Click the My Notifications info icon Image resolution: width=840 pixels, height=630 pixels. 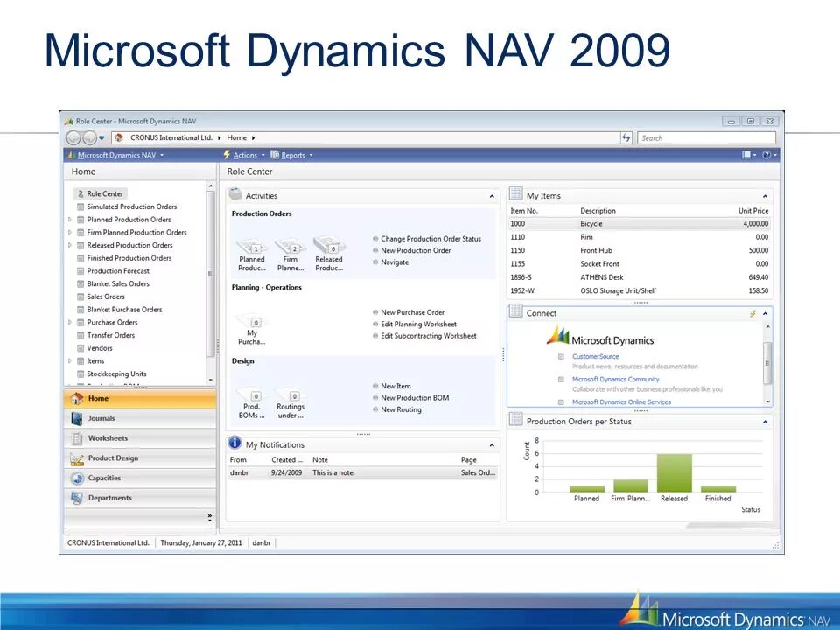(234, 443)
